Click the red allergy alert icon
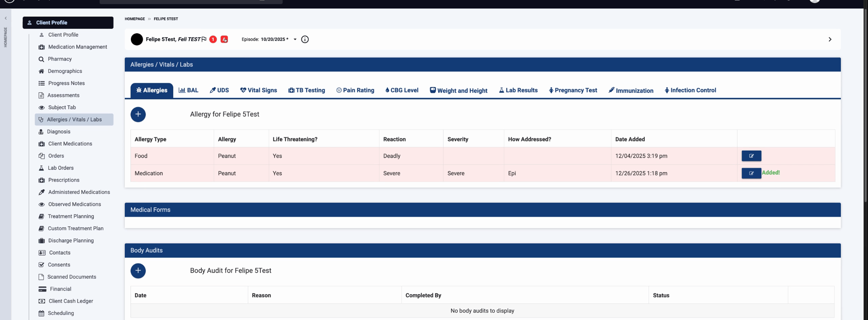Image resolution: width=868 pixels, height=320 pixels. (x=224, y=39)
